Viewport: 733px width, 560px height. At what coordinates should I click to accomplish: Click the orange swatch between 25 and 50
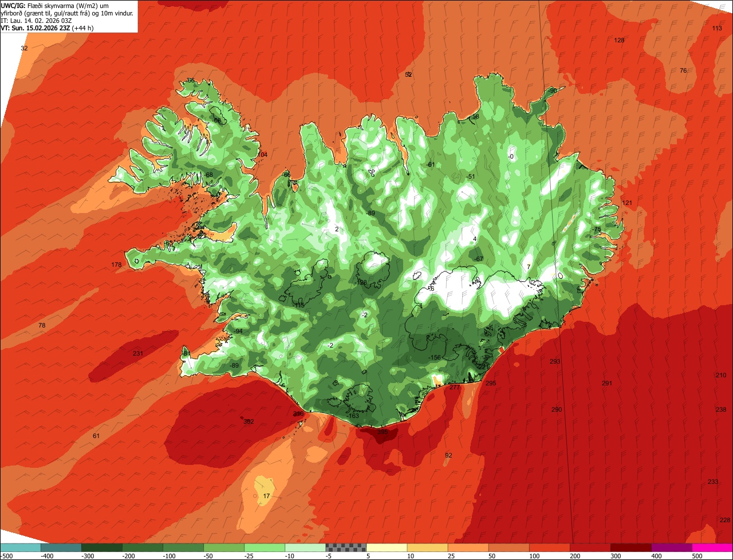point(468,547)
